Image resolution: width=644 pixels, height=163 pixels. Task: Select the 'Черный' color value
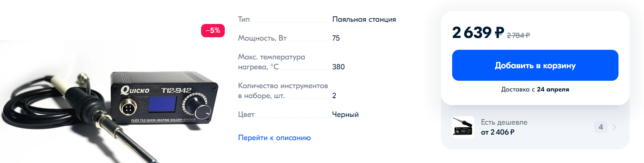[345, 115]
